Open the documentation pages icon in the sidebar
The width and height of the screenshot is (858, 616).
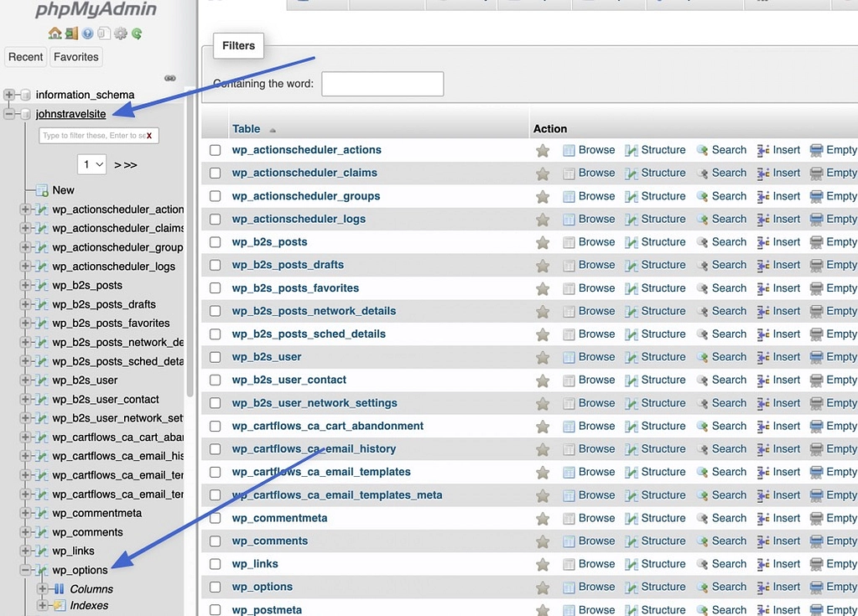(x=104, y=34)
